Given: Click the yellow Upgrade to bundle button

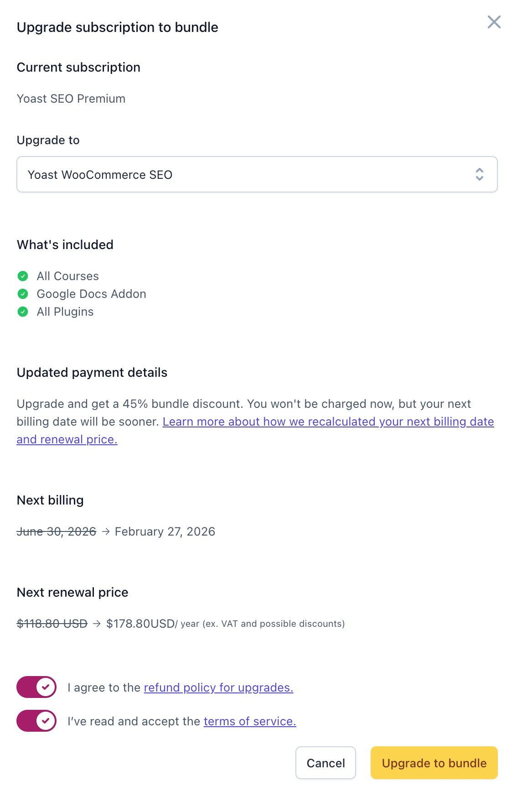Looking at the screenshot, I should click(x=434, y=763).
